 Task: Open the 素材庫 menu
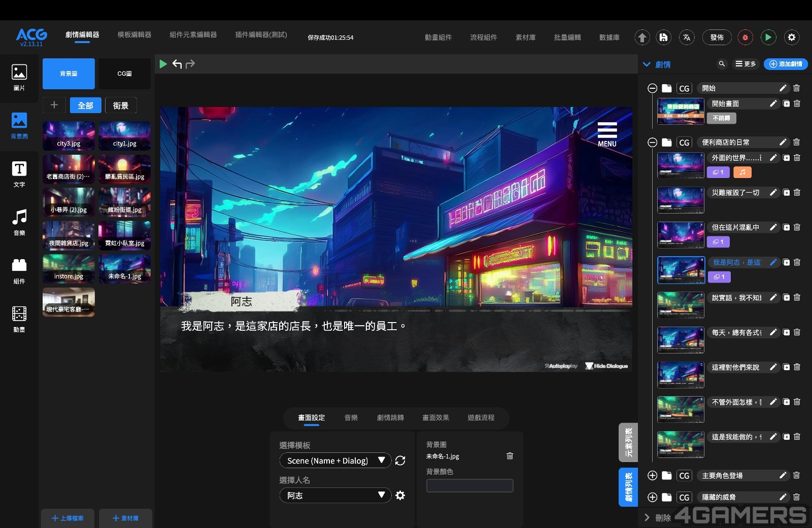[x=525, y=37]
